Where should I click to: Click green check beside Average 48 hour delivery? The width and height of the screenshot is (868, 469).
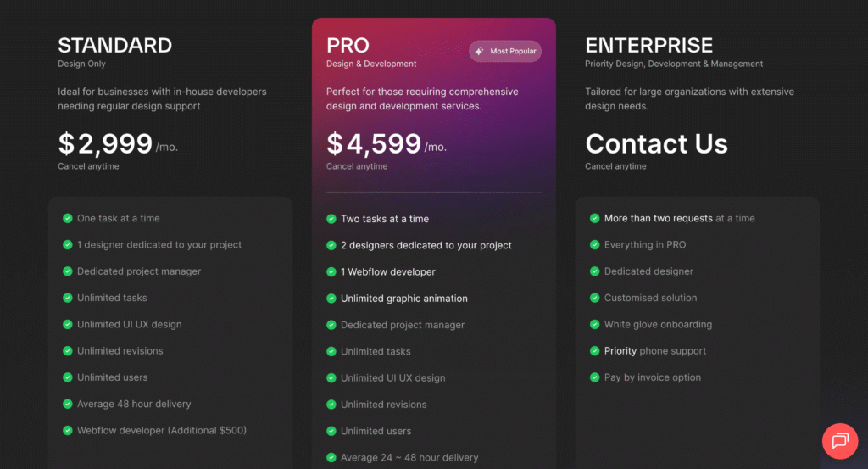[68, 404]
